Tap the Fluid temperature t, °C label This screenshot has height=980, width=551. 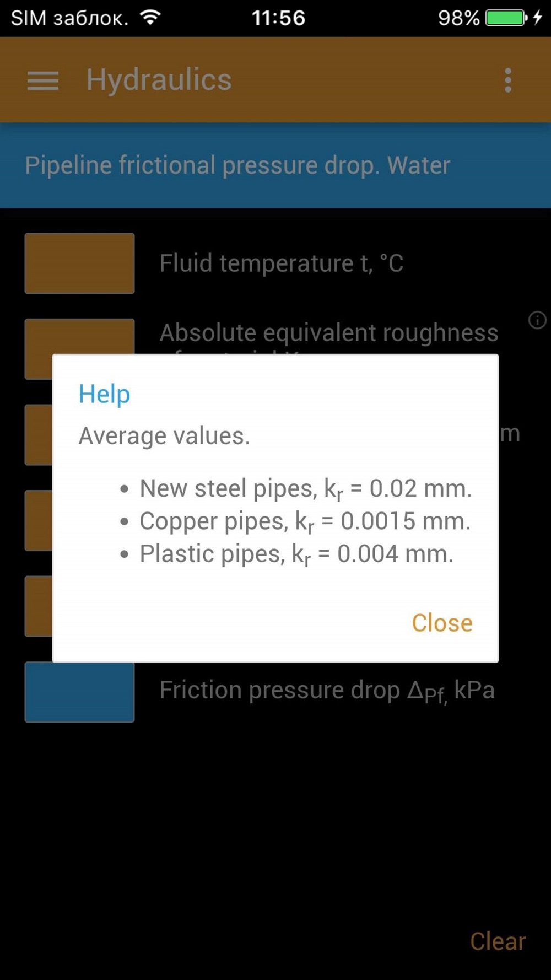[x=281, y=263]
